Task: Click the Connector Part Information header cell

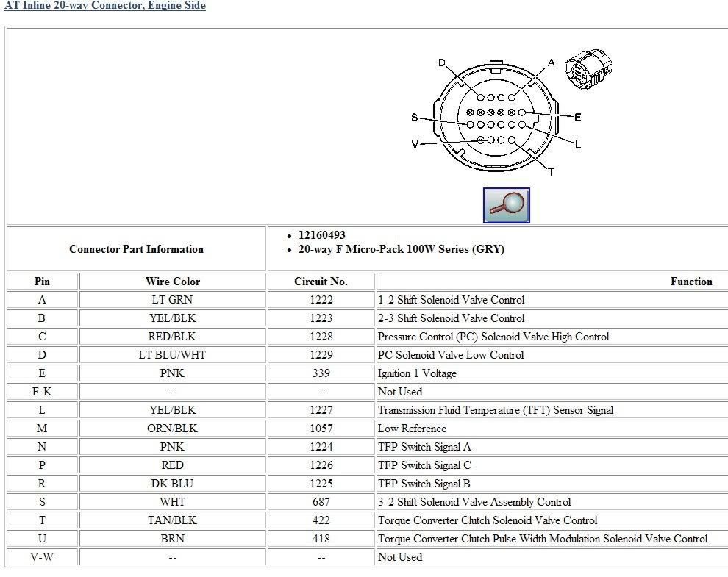Action: (136, 249)
